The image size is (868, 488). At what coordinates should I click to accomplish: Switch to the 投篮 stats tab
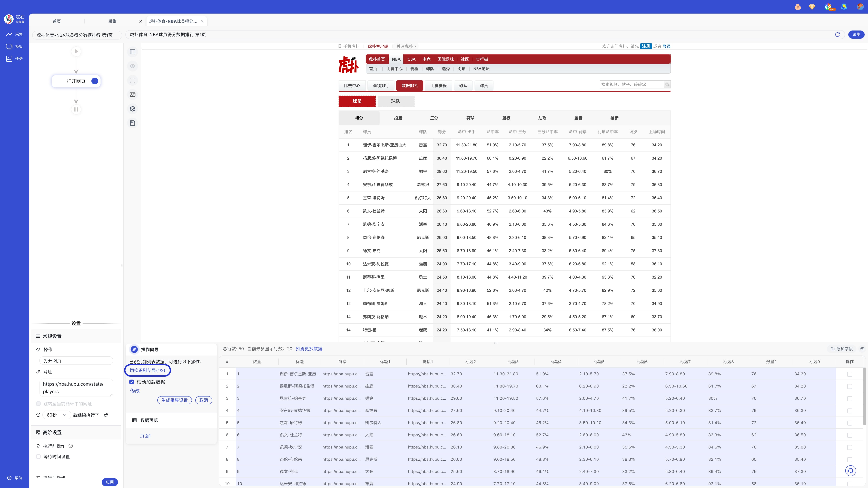(398, 118)
